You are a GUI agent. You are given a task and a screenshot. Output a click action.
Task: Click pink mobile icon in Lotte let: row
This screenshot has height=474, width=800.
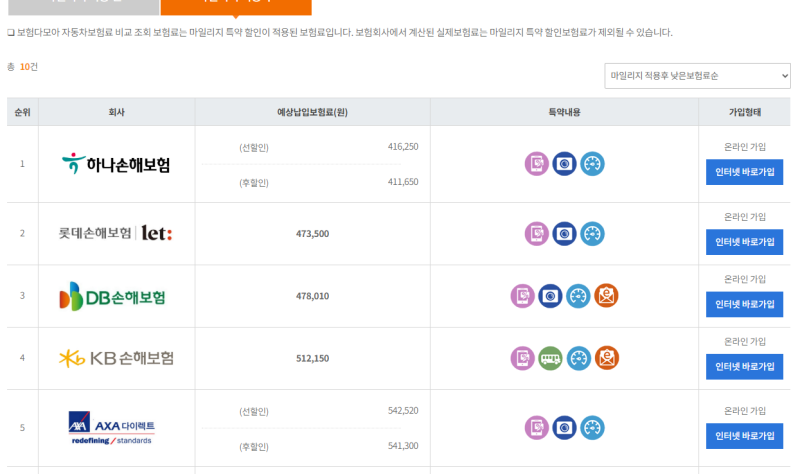point(536,234)
